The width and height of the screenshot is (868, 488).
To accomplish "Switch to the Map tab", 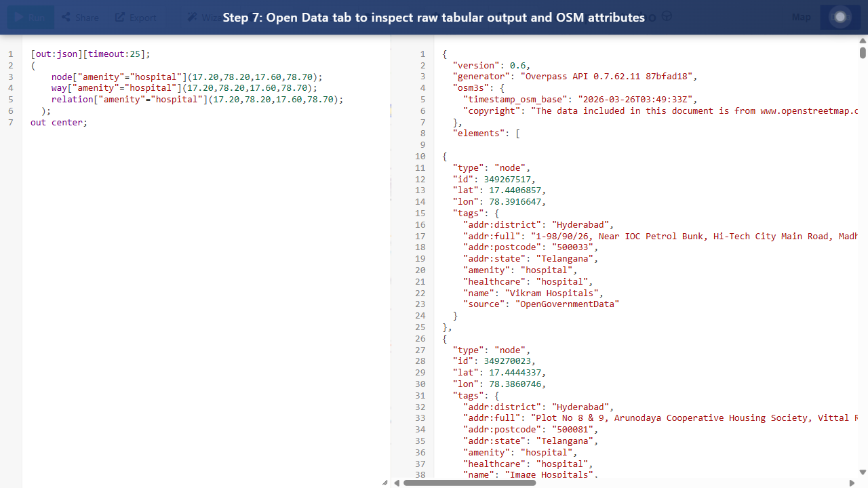I will [x=801, y=17].
